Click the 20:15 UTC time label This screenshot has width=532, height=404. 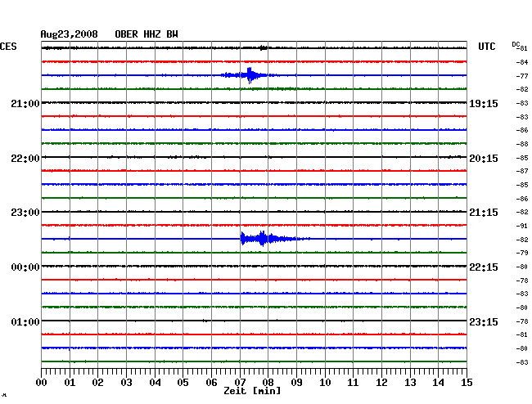[x=484, y=159]
